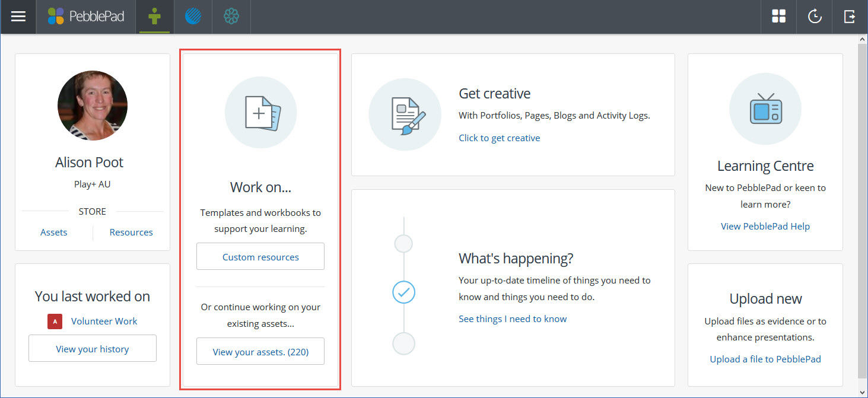
Task: Click the log out exit icon
Action: coord(850,17)
